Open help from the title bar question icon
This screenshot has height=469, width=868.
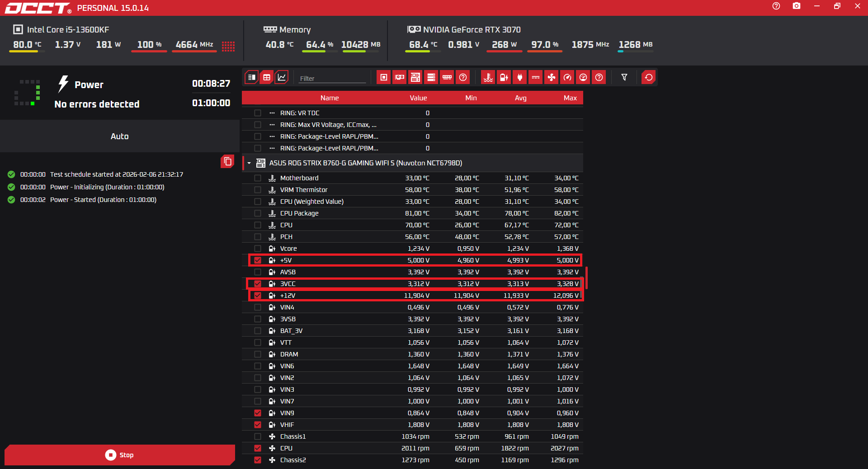click(776, 6)
